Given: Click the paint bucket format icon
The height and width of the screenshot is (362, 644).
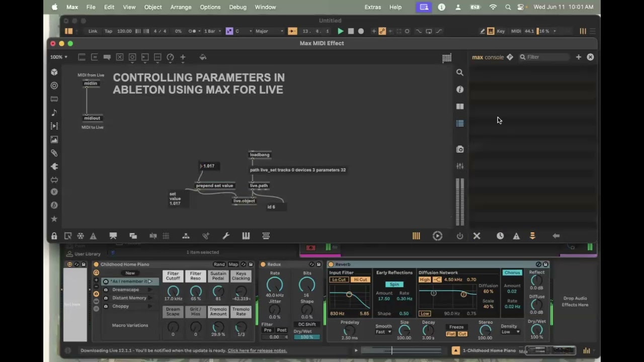Looking at the screenshot, I should click(x=203, y=57).
